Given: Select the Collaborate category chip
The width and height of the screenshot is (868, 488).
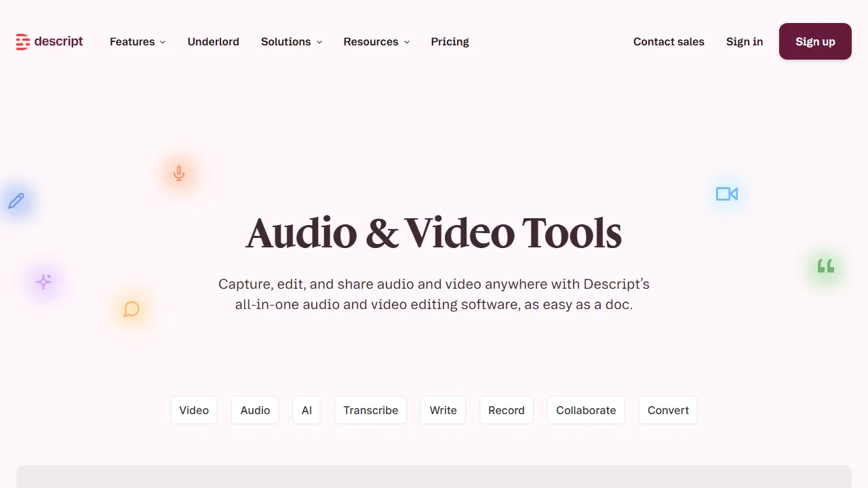Looking at the screenshot, I should tap(586, 410).
